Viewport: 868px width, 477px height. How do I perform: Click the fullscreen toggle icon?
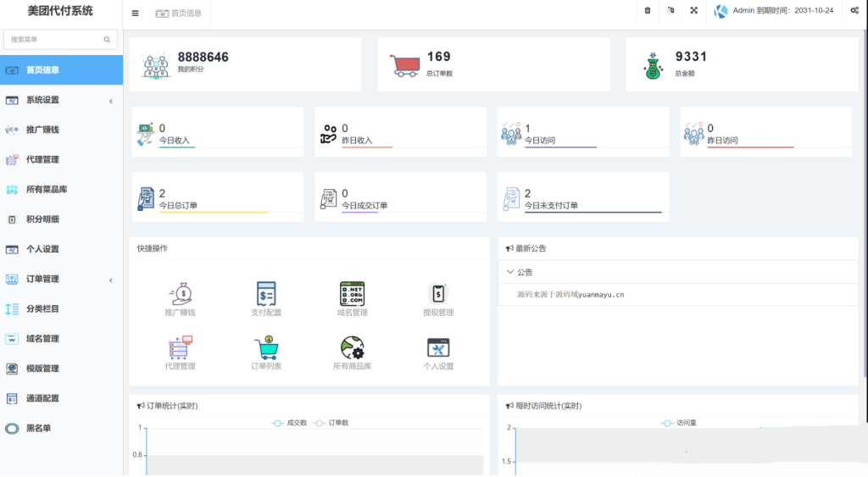(693, 11)
